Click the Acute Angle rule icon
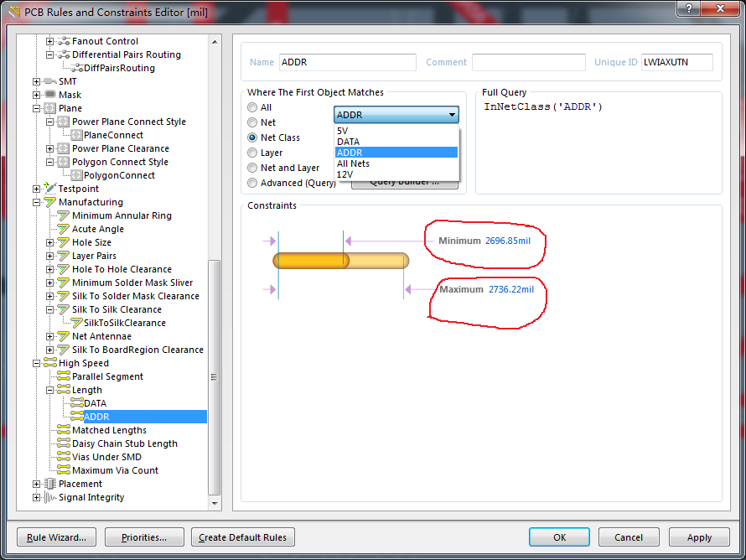Viewport: 746px width, 560px height. pyautogui.click(x=63, y=229)
